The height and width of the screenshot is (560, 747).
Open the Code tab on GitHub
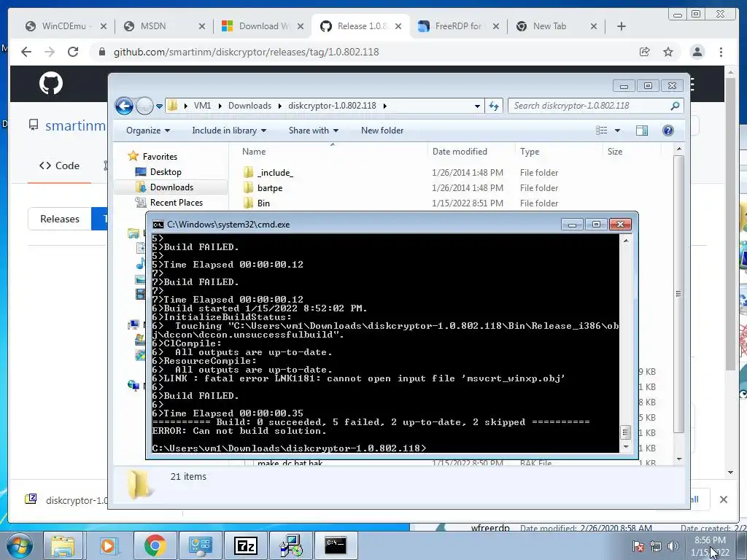point(60,166)
